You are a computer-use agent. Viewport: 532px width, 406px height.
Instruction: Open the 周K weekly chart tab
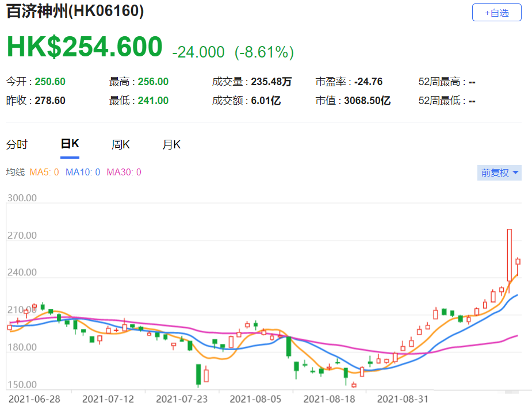pos(120,145)
